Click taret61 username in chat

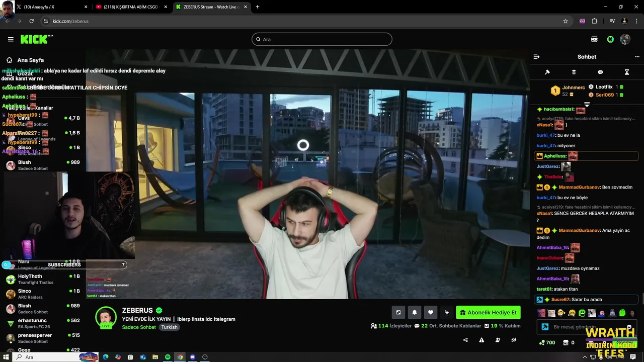(544, 289)
